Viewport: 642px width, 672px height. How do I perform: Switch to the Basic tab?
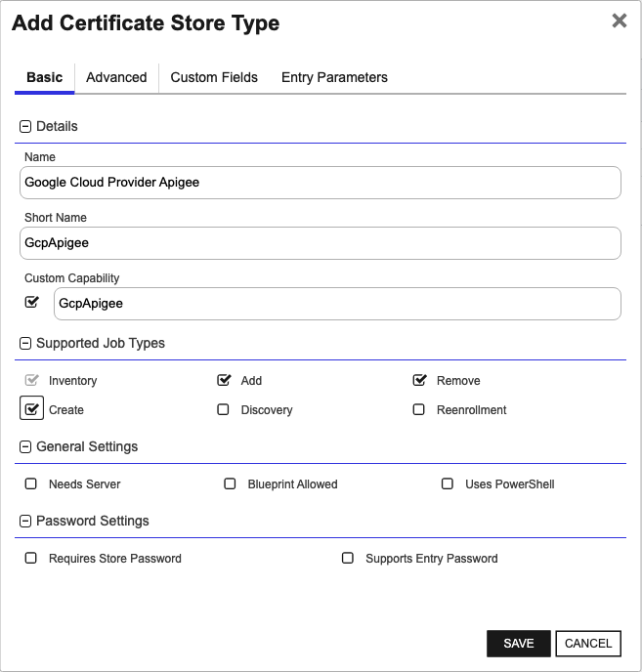(45, 77)
